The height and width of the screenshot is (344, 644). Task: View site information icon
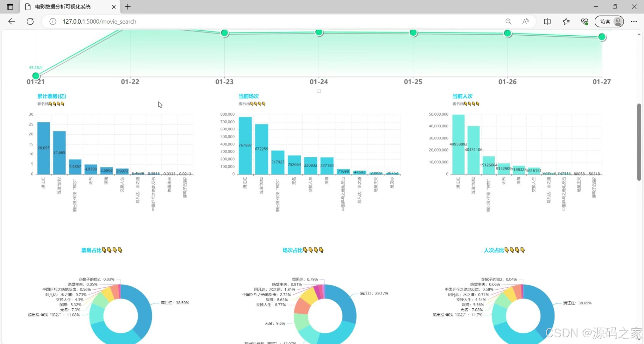click(x=53, y=21)
